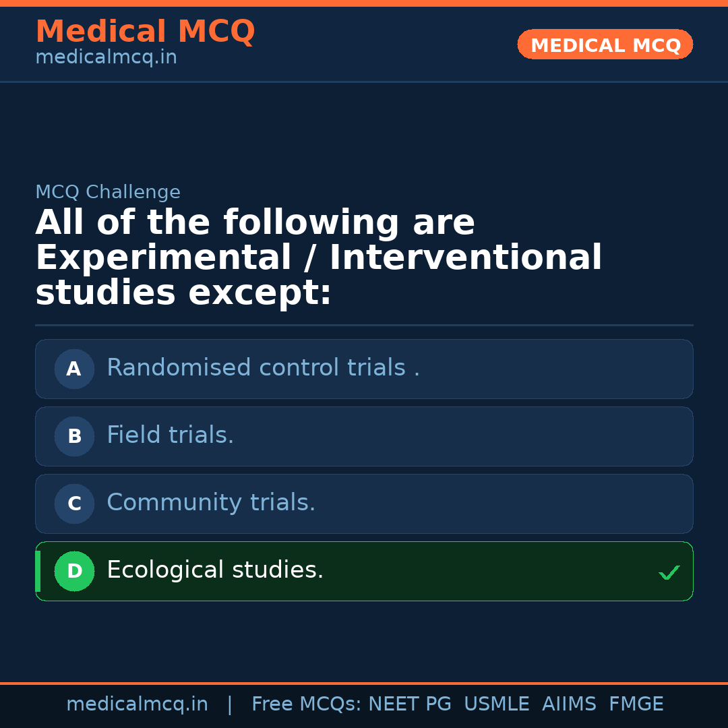
Task: Choose the "Field trials." answer text
Action: click(x=171, y=435)
